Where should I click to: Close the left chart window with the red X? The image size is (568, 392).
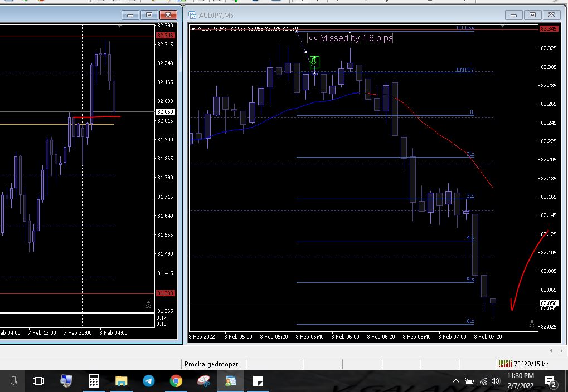(168, 15)
